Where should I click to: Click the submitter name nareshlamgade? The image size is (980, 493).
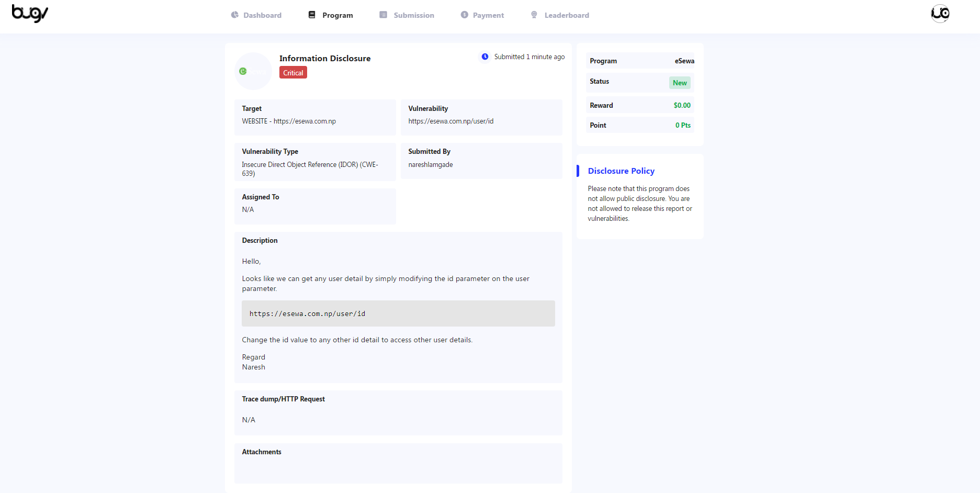[x=431, y=165]
